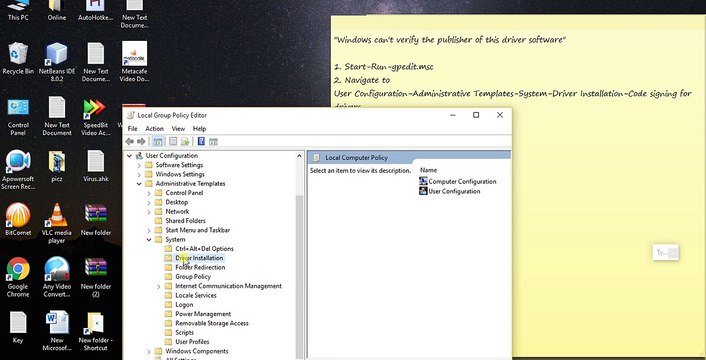Select the Any Video Converter desktop icon
This screenshot has width=706, height=360.
click(x=57, y=277)
